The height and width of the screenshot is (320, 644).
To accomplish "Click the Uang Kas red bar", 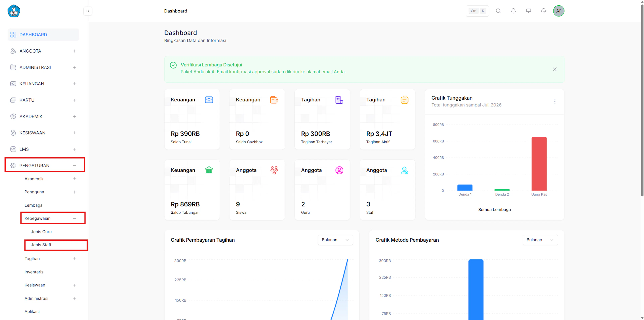I will 539,164.
